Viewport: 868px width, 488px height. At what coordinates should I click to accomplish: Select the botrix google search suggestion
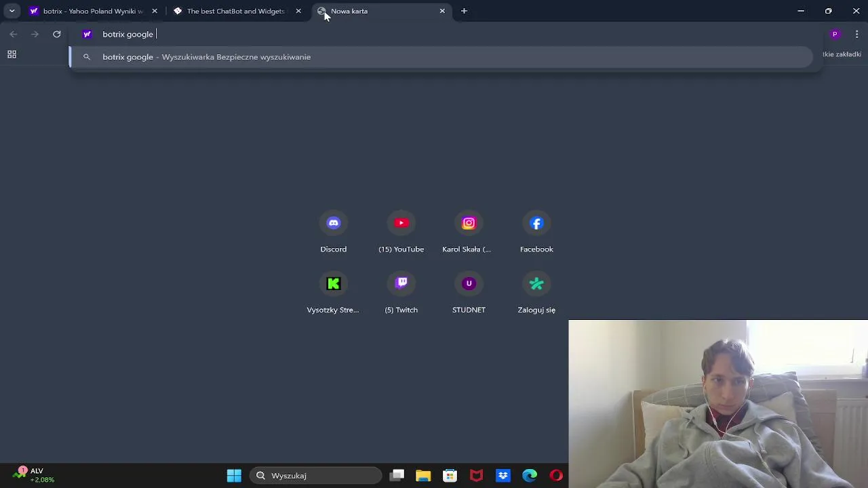(x=441, y=57)
